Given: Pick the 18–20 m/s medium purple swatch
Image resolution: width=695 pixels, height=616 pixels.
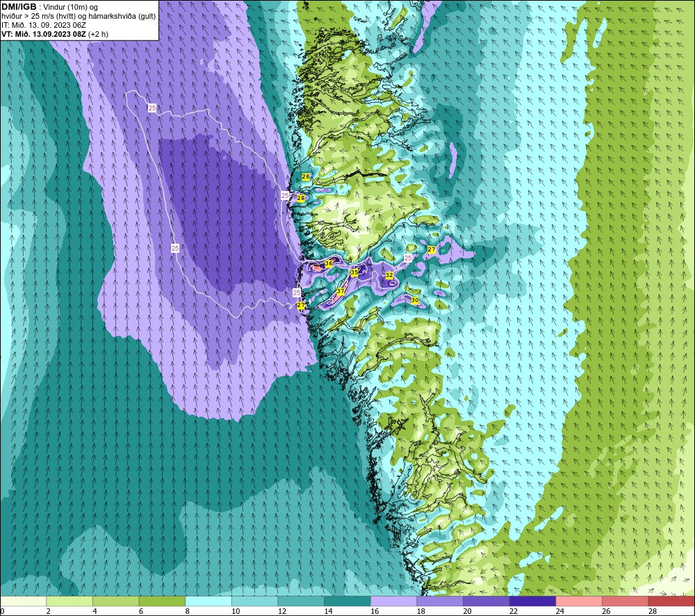Looking at the screenshot, I should pyautogui.click(x=440, y=601).
